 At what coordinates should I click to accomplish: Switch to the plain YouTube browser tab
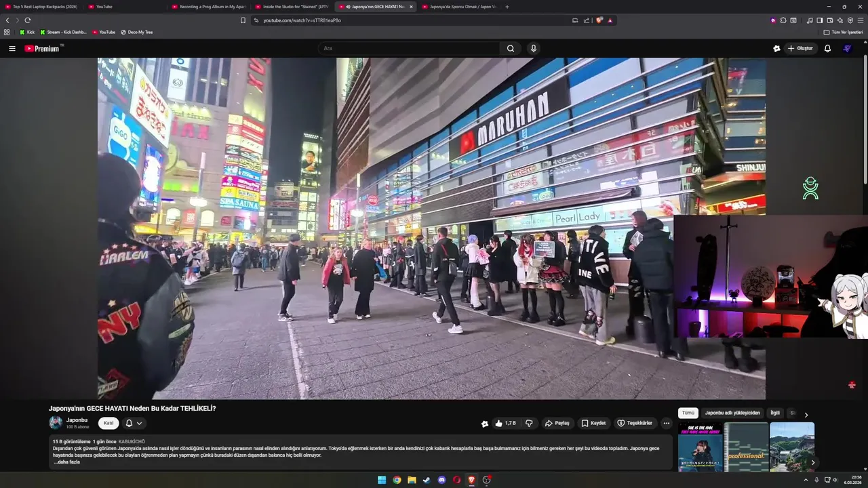click(126, 7)
